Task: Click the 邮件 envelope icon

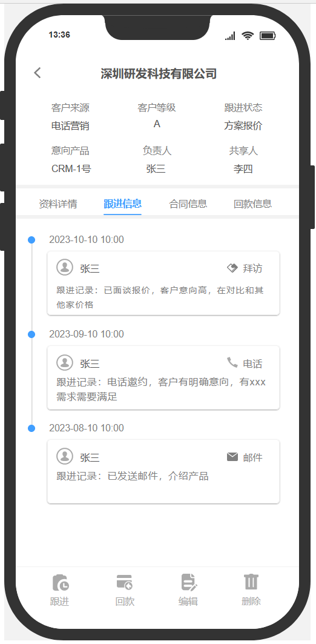Action: coord(232,457)
